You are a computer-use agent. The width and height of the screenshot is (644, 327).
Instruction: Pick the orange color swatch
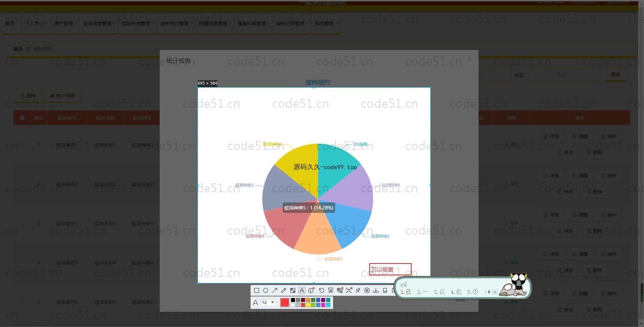click(308, 300)
